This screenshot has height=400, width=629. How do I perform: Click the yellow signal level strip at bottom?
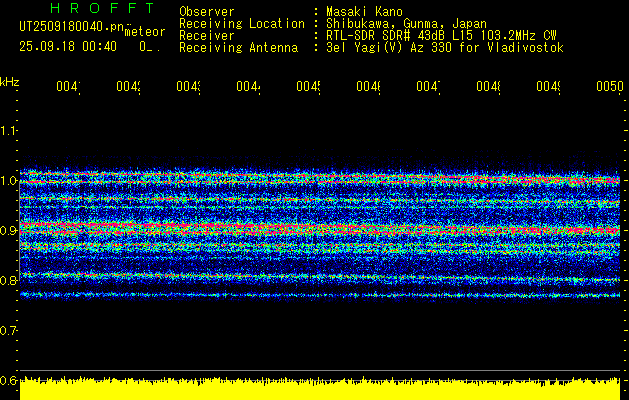[x=320, y=389]
